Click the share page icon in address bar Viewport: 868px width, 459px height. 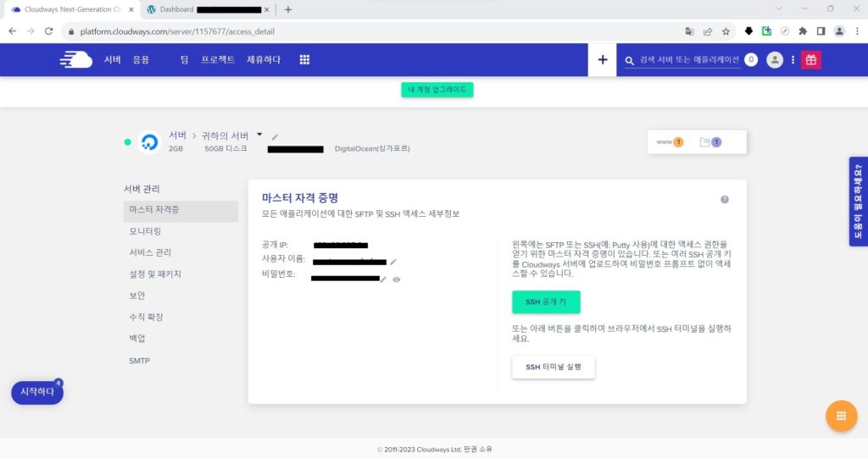708,31
